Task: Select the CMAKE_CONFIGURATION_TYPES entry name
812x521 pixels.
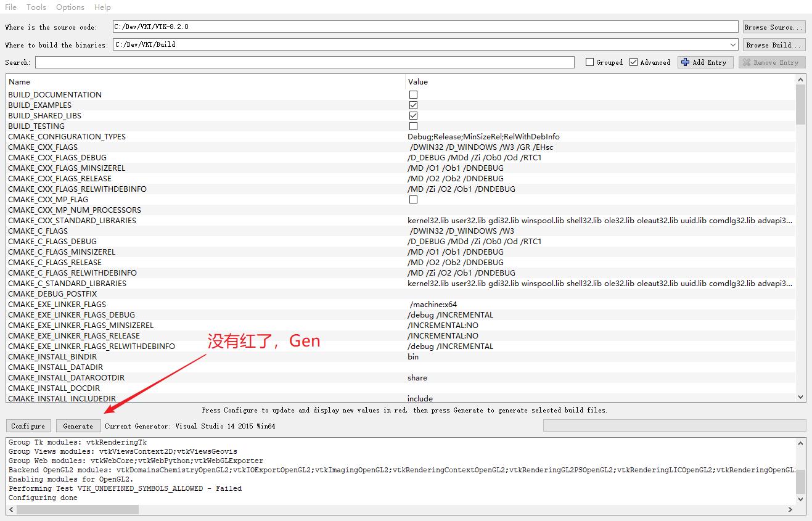Action: pos(67,136)
